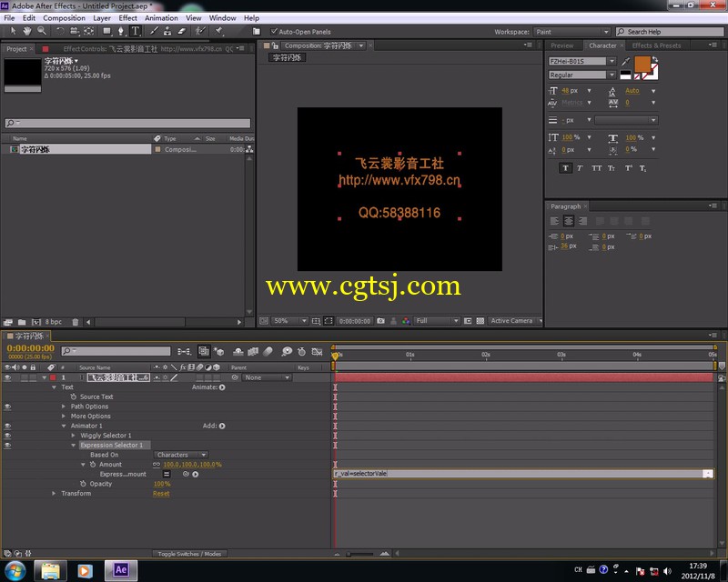Toggle eye of Animator 1 property
The width and height of the screenshot is (728, 582).
tap(7, 426)
